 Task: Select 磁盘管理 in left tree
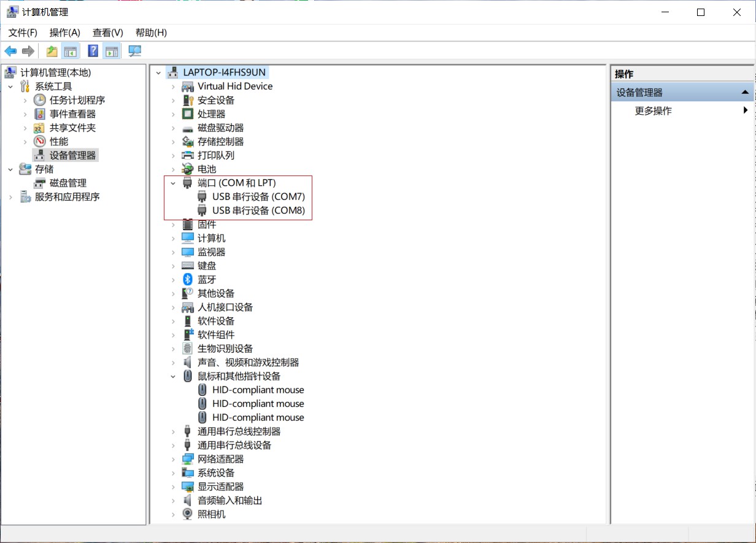68,183
